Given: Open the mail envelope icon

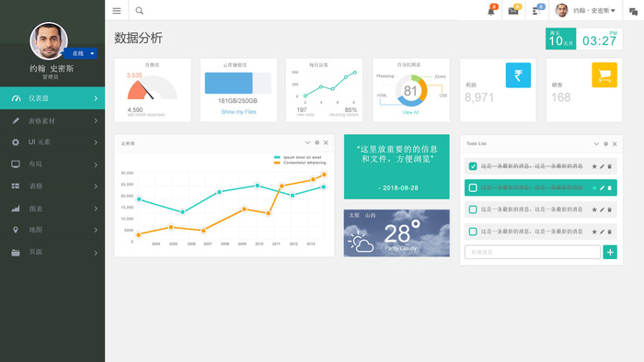Looking at the screenshot, I should click(513, 11).
